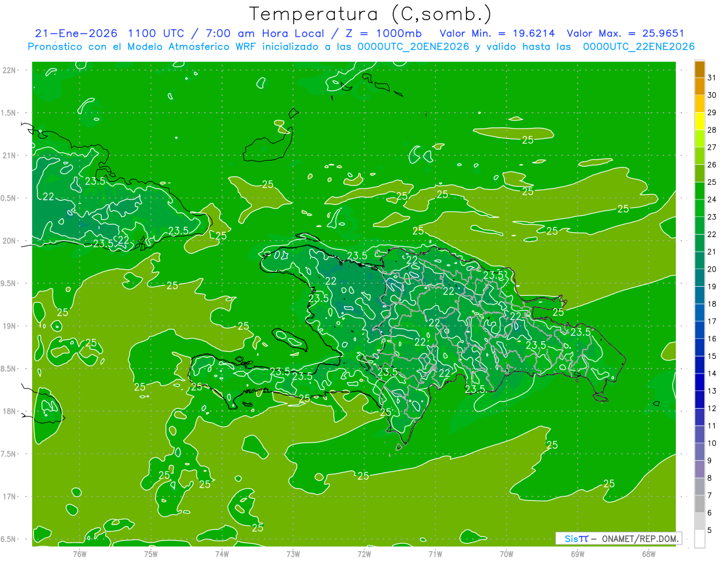Click the "68W" longitude axis label
Image resolution: width=728 pixels, height=562 pixels.
coord(648,554)
